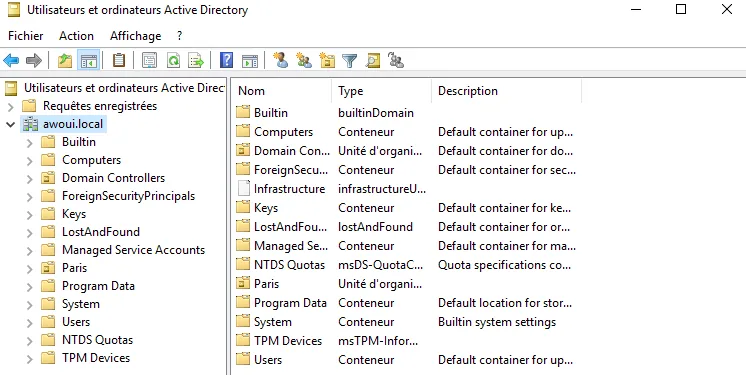The height and width of the screenshot is (375, 746).
Task: Open the Action menu
Action: pos(76,36)
